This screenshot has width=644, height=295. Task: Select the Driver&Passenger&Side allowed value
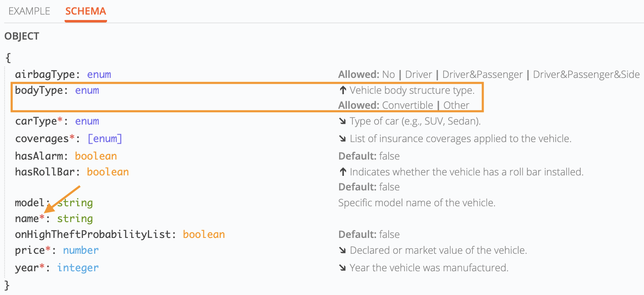586,75
